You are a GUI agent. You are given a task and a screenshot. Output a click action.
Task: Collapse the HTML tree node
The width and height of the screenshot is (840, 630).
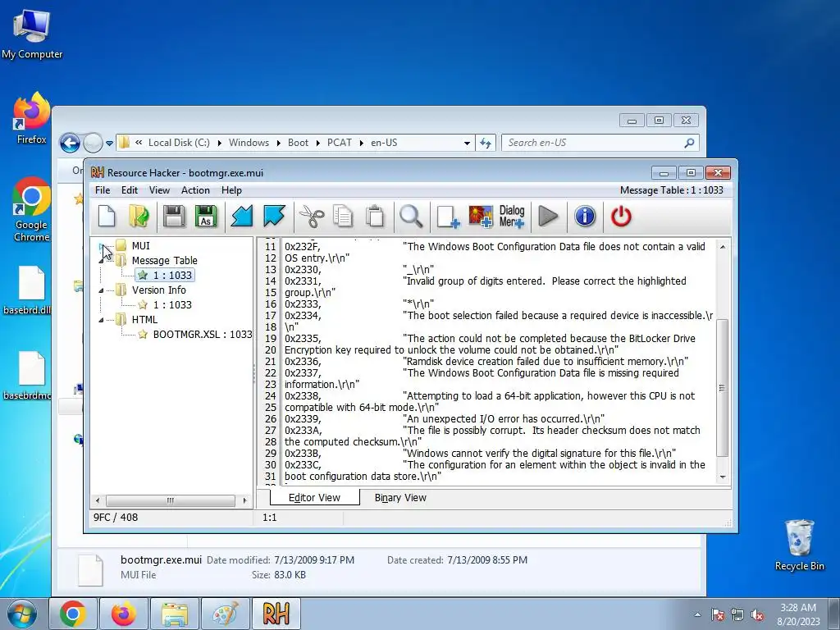click(x=101, y=320)
